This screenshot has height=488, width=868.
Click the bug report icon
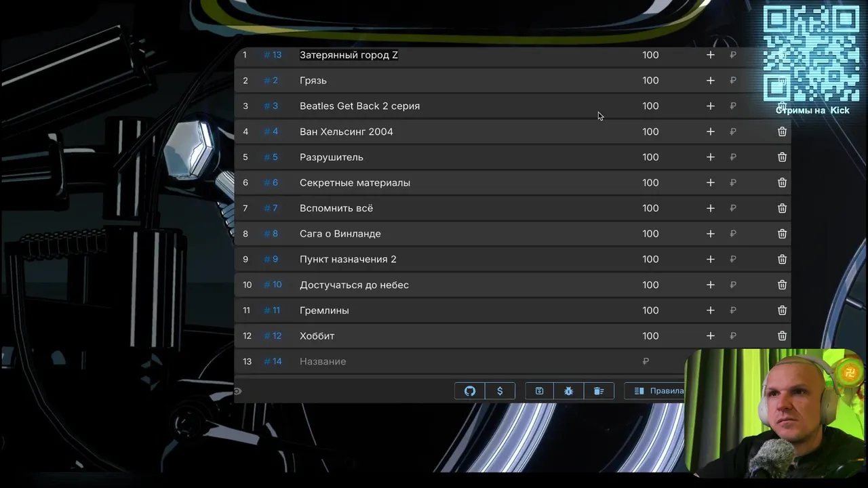[x=569, y=391]
